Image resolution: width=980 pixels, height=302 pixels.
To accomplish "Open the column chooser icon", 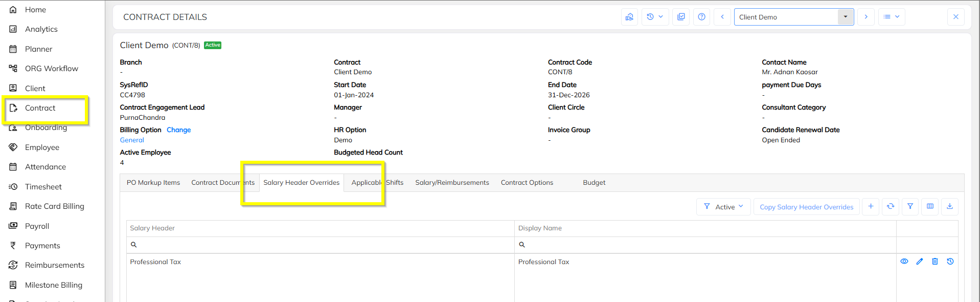I will coord(930,206).
